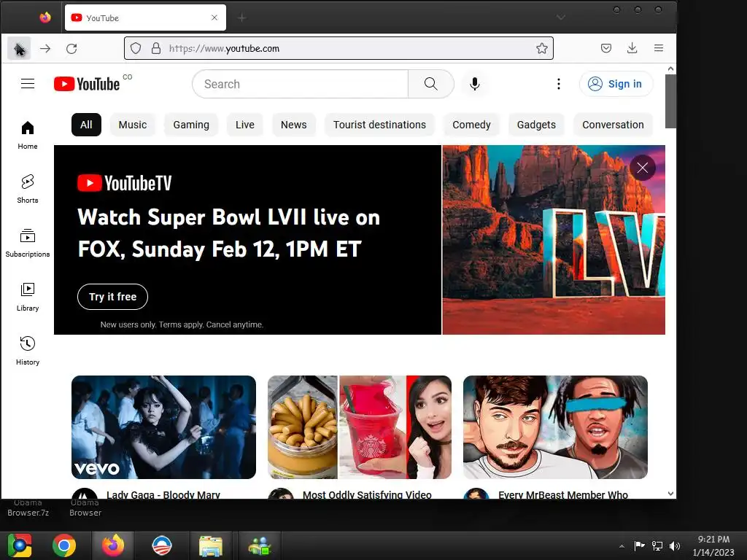
Task: Reload the YouTube page
Action: pos(71,49)
